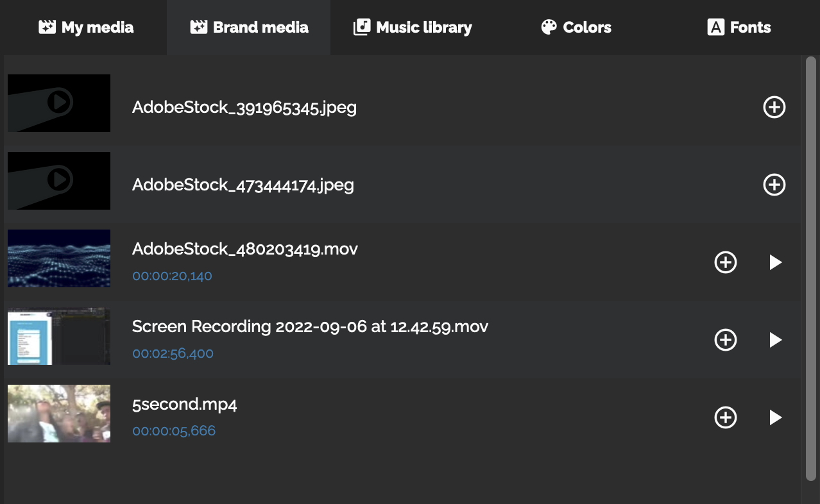
Task: Switch to the My media tab
Action: click(x=86, y=28)
